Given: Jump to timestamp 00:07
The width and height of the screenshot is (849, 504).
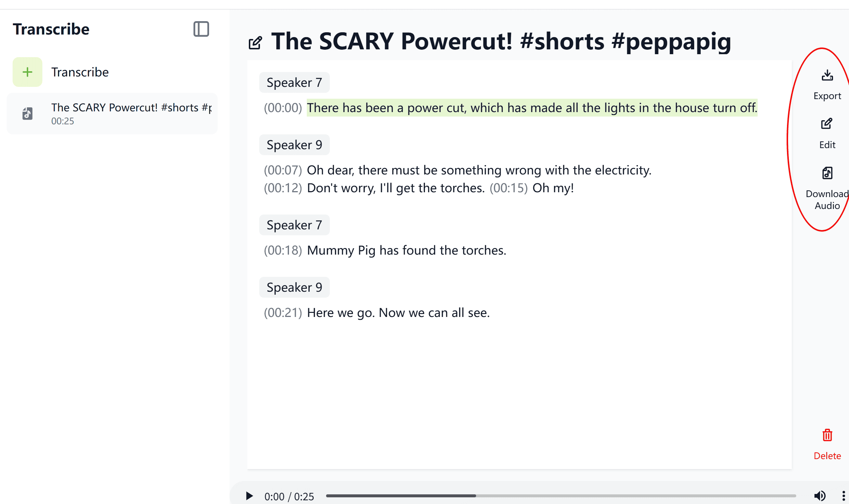Looking at the screenshot, I should (283, 170).
